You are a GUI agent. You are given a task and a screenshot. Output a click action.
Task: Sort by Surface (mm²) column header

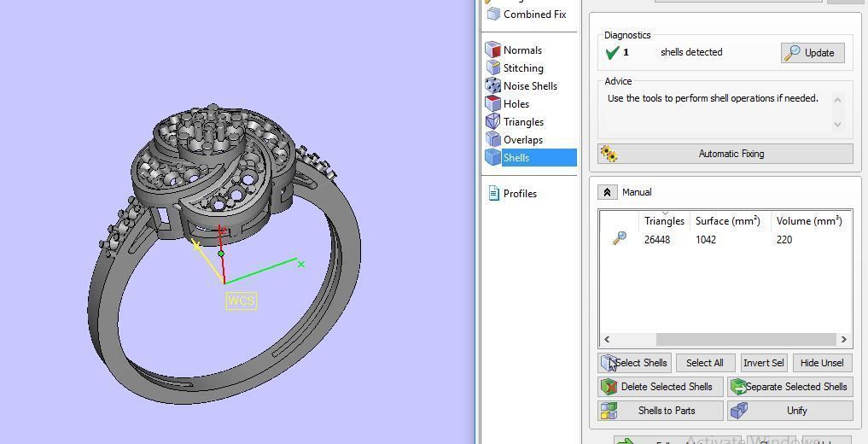coord(728,221)
